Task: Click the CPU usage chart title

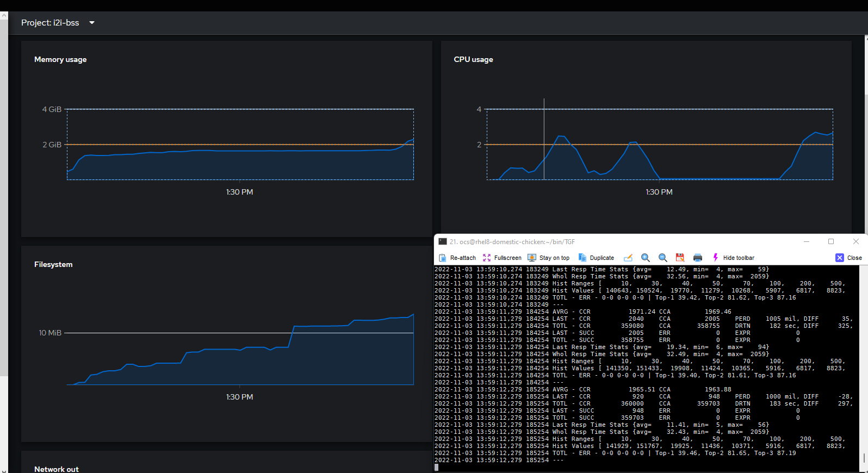Action: click(473, 60)
